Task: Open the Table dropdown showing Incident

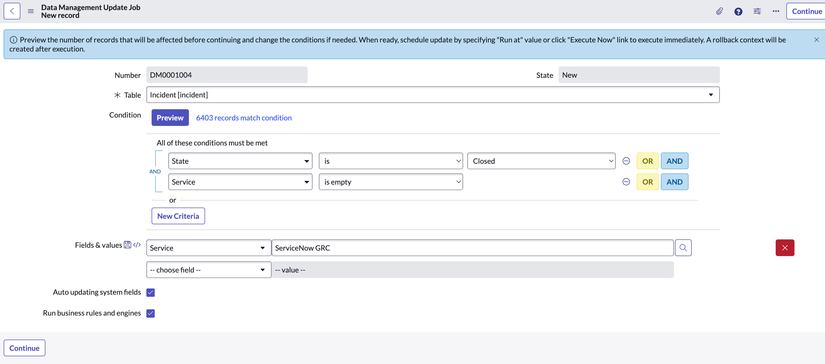Action: pyautogui.click(x=432, y=95)
